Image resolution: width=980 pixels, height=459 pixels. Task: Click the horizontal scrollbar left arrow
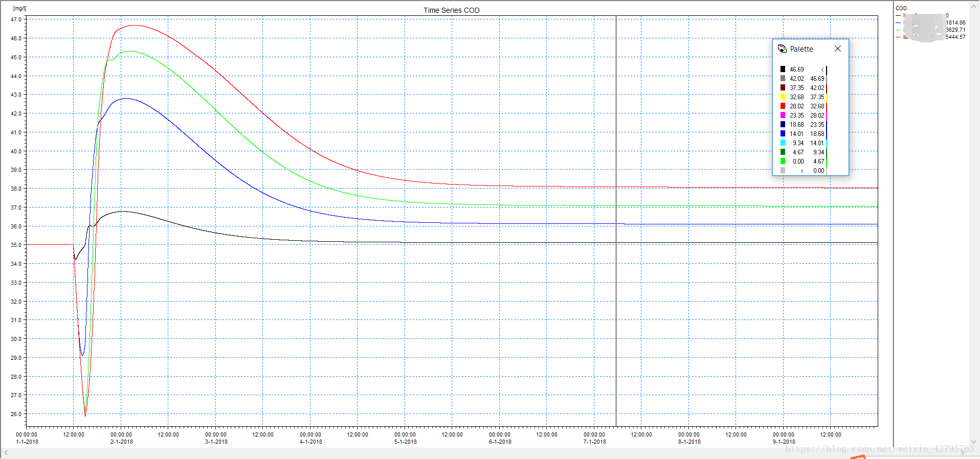point(6,452)
